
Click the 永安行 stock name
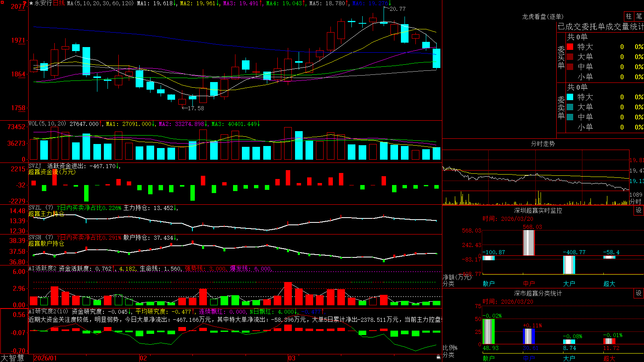coord(43,3)
